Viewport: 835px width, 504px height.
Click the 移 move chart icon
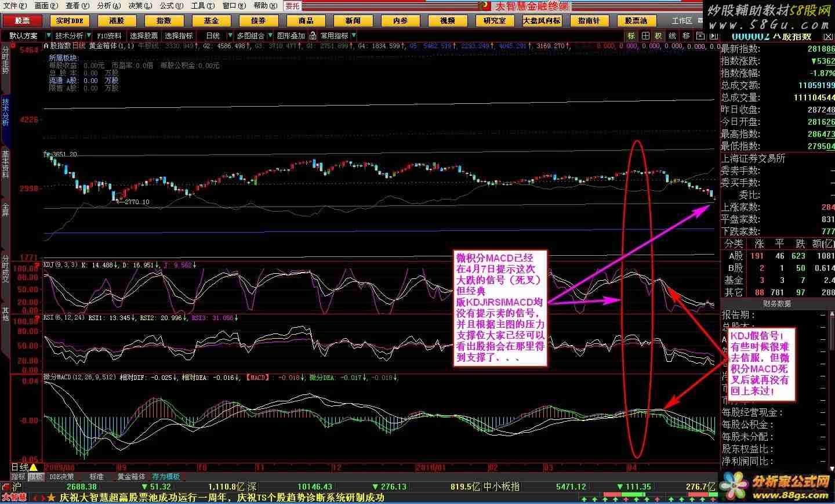point(685,35)
